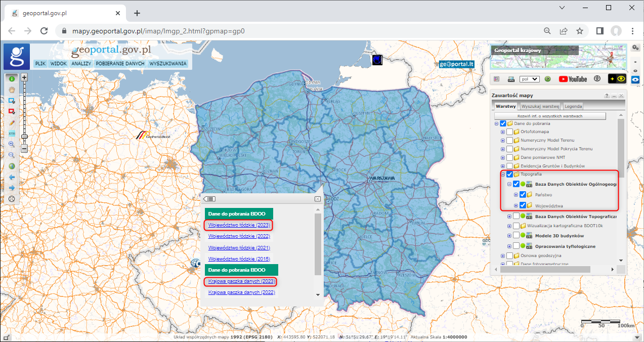Click the zoom slider handle
The width and height of the screenshot is (644, 342).
point(24,136)
